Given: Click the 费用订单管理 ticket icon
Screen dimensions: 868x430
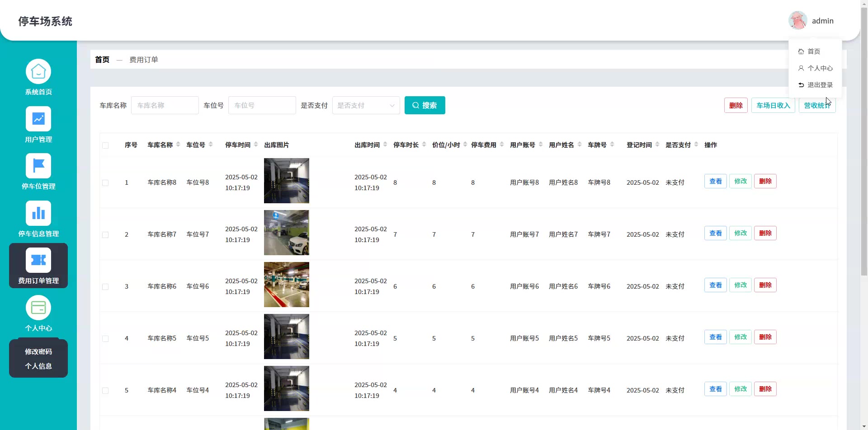Looking at the screenshot, I should (x=38, y=260).
